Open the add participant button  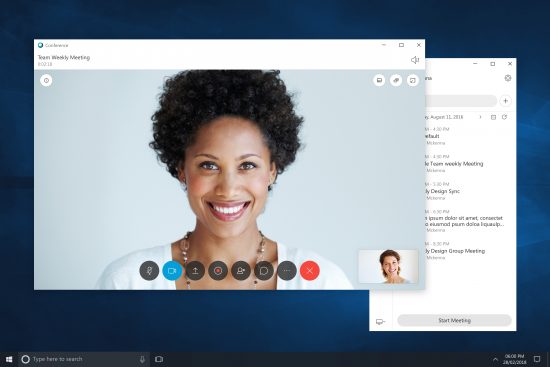(x=241, y=271)
